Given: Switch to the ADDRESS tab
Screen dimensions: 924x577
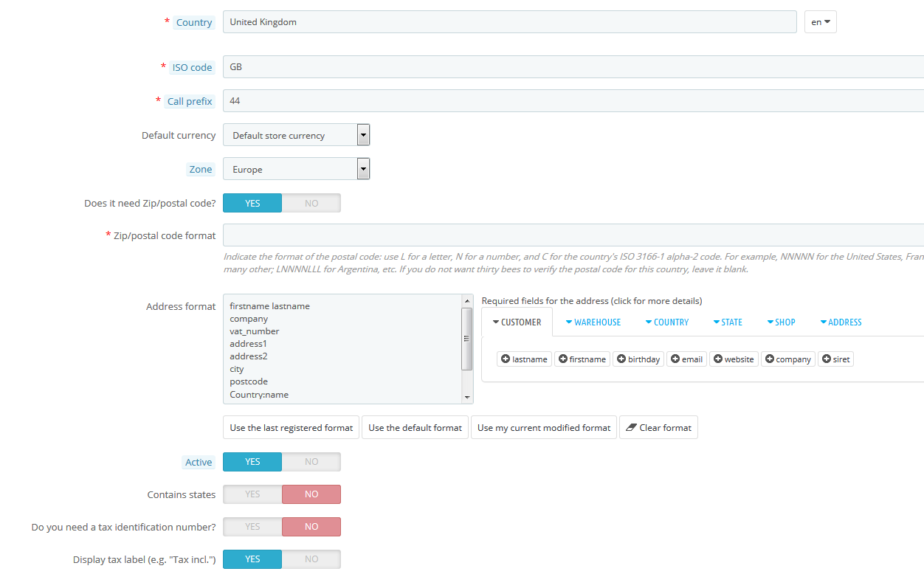Looking at the screenshot, I should (x=841, y=322).
